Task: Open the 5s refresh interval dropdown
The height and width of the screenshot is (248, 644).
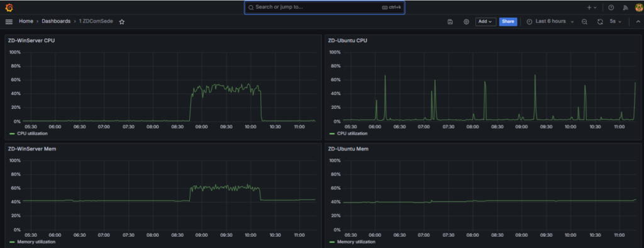Action: pos(615,21)
